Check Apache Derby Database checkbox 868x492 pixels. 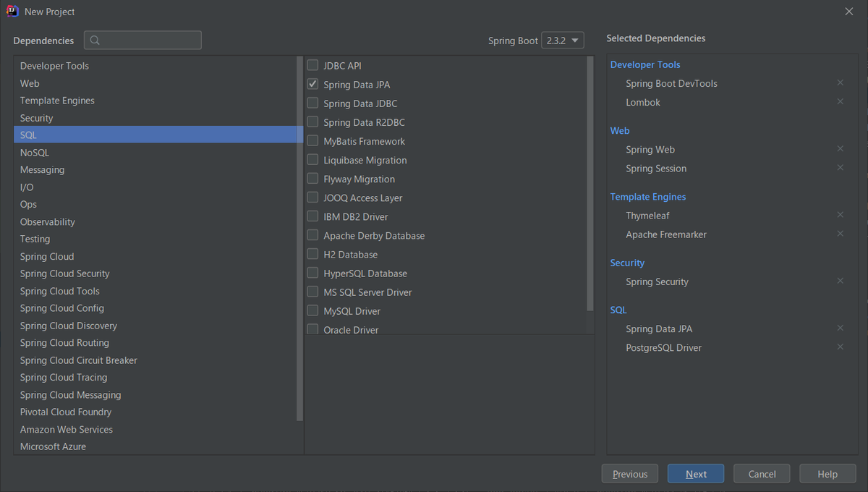(x=312, y=234)
